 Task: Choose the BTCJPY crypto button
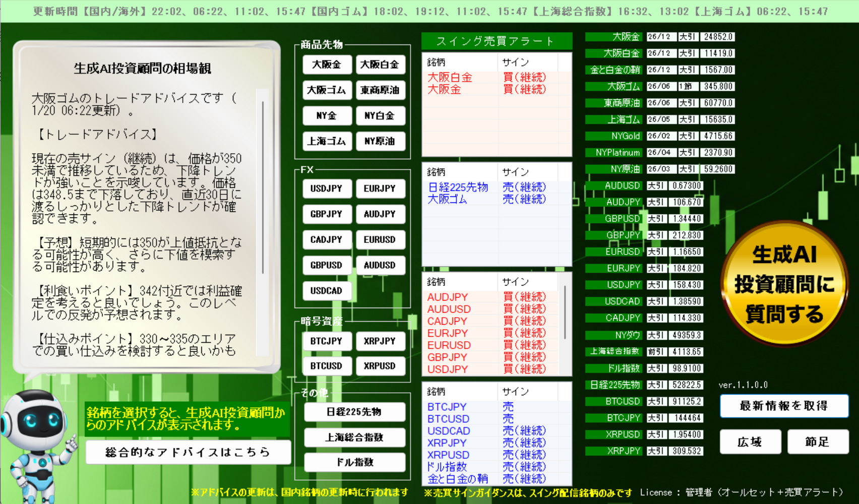[327, 341]
